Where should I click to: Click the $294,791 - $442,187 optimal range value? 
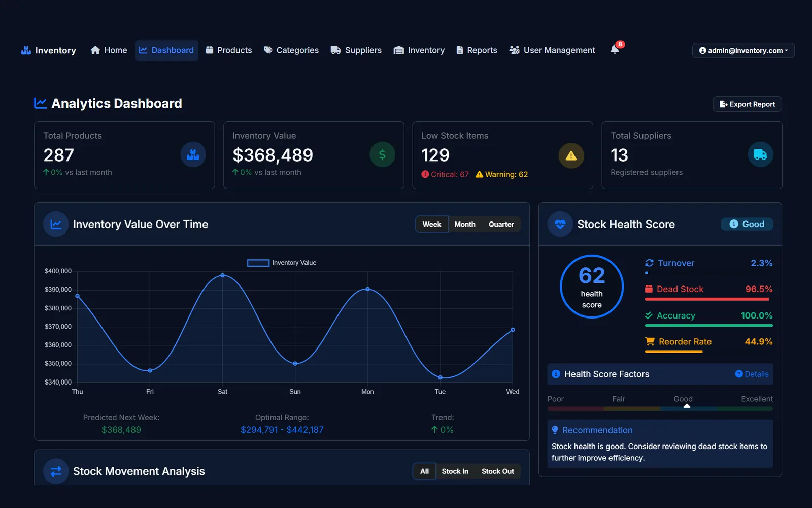click(x=282, y=430)
